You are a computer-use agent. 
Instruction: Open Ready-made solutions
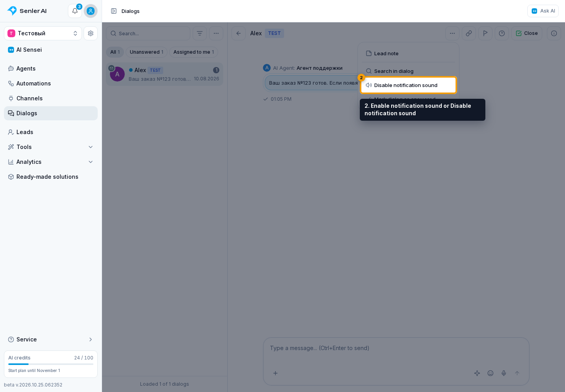(51, 177)
